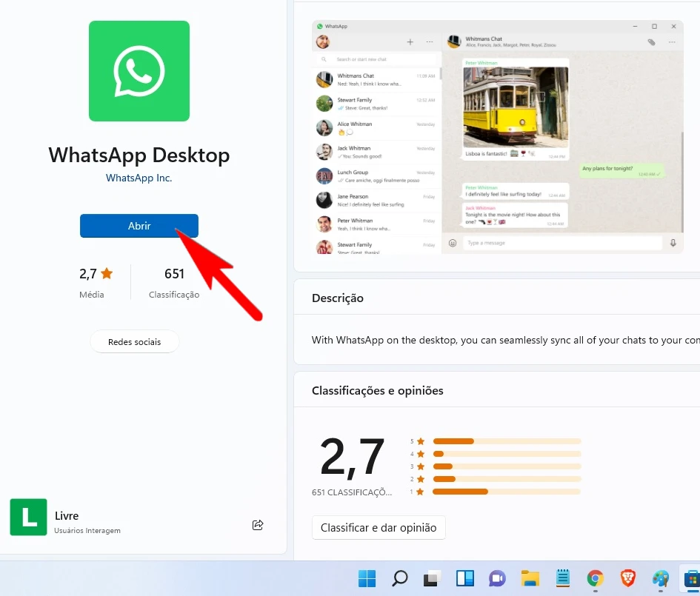Open the Widgets panel from taskbar
700x596 pixels.
pyautogui.click(x=464, y=579)
